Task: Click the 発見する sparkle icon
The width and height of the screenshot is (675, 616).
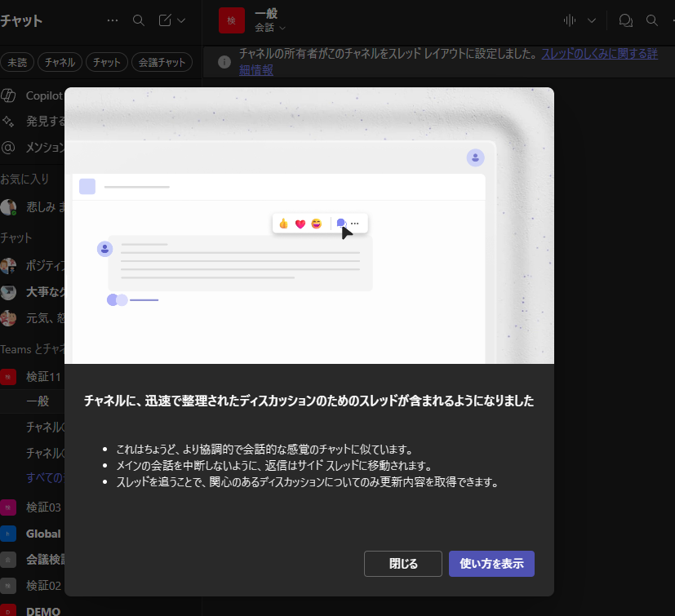Action: click(x=8, y=122)
